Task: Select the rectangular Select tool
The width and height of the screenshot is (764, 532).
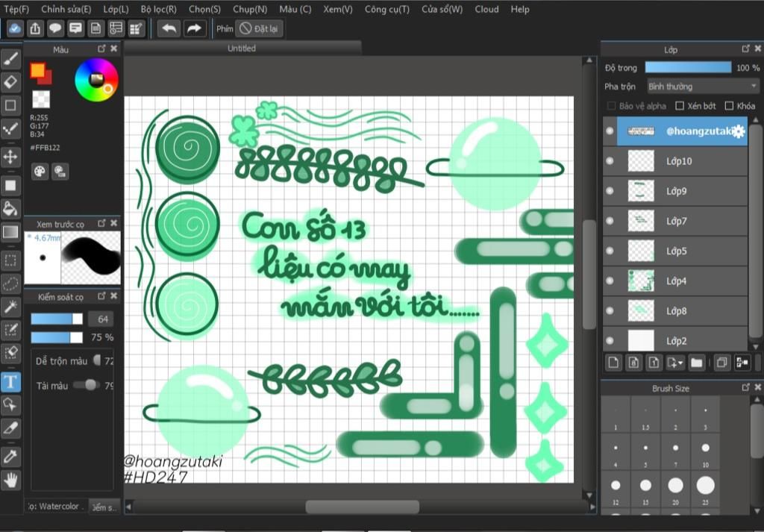Action: (10, 260)
